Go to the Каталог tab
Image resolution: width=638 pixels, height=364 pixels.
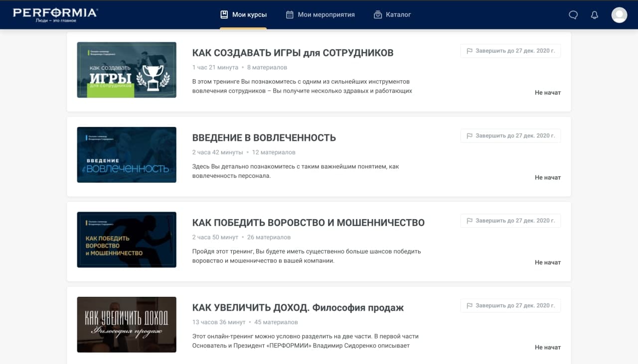tap(392, 14)
